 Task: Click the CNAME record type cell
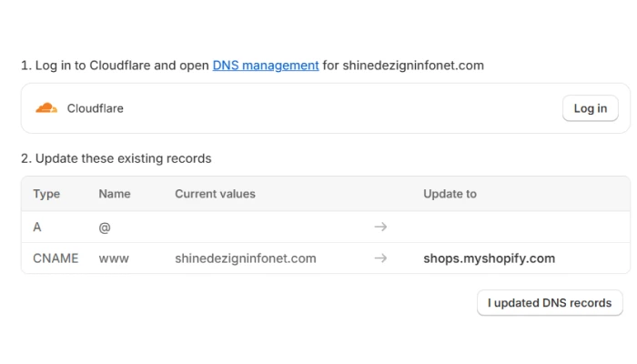click(56, 258)
